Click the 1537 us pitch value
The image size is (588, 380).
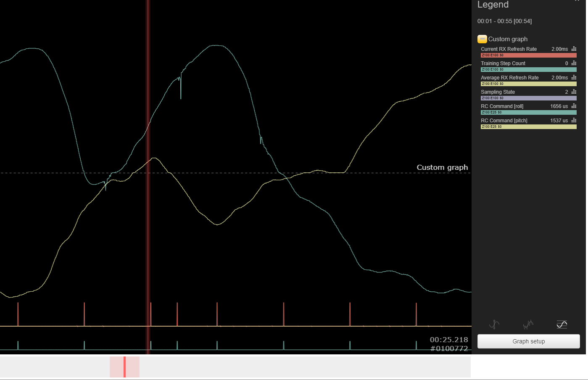pyautogui.click(x=559, y=121)
